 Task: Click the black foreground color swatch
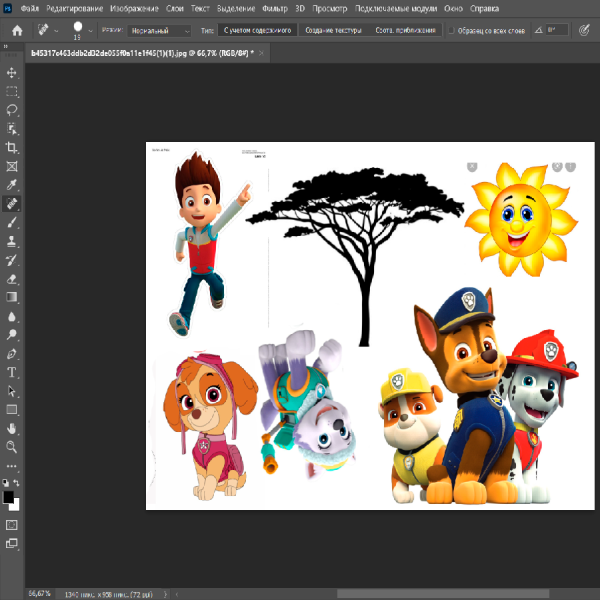pos(9,497)
